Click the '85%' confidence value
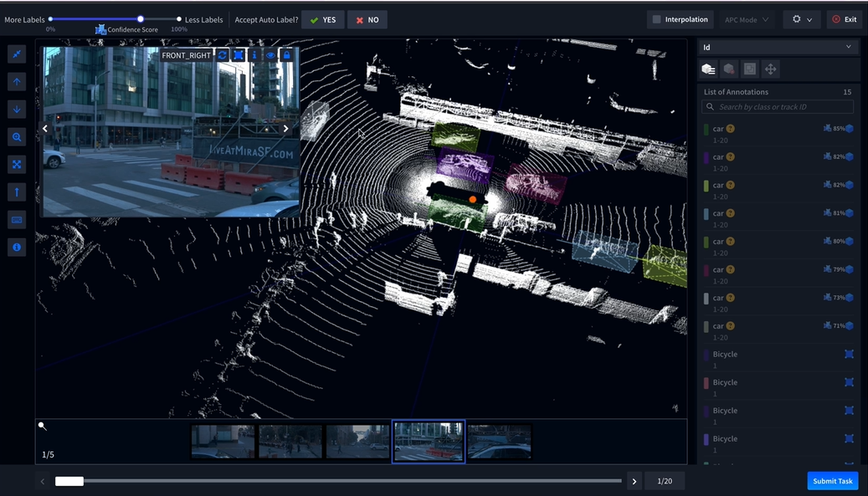The image size is (868, 496). pos(839,128)
